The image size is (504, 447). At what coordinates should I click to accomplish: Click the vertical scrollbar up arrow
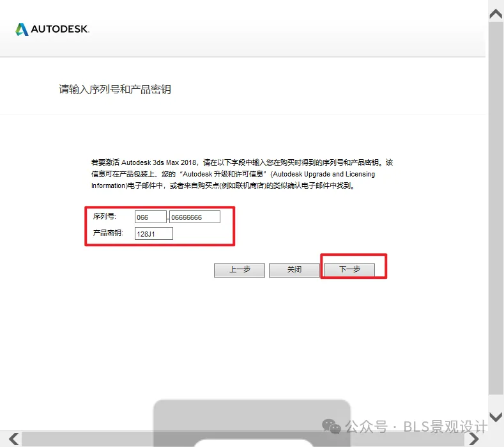[x=496, y=14]
